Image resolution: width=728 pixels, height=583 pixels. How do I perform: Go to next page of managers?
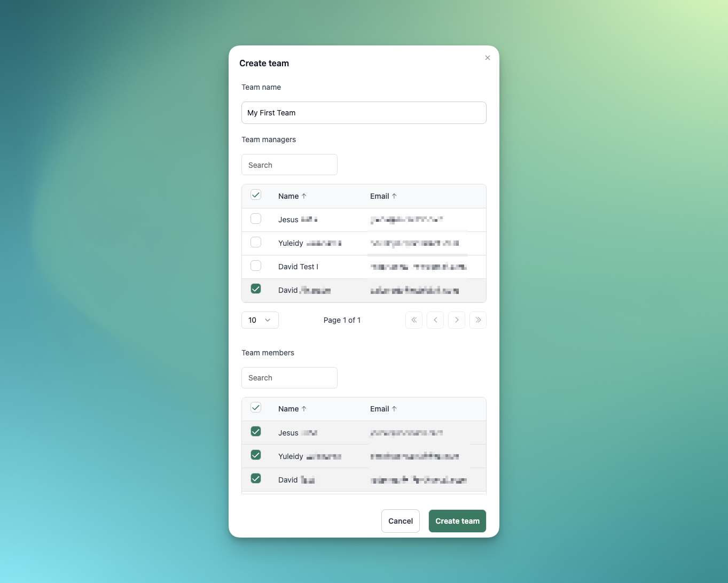[x=457, y=320]
